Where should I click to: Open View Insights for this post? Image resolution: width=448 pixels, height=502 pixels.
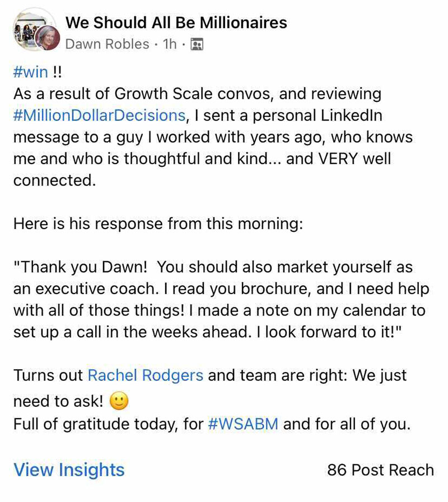click(x=69, y=470)
